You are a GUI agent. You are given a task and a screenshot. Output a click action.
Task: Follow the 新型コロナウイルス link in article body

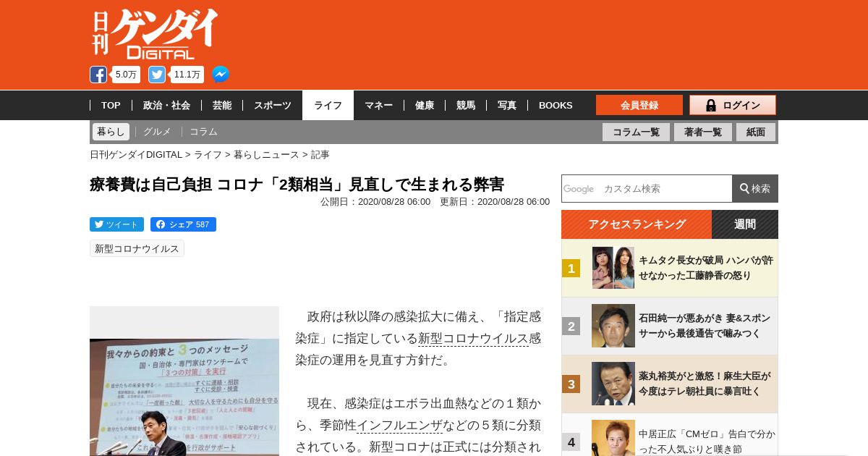pyautogui.click(x=474, y=338)
